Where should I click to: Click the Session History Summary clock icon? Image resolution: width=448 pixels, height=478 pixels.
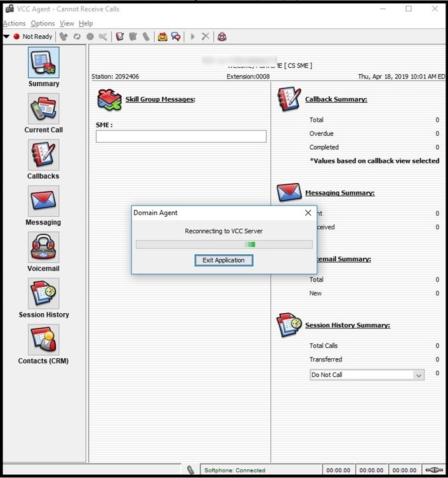[x=289, y=325]
